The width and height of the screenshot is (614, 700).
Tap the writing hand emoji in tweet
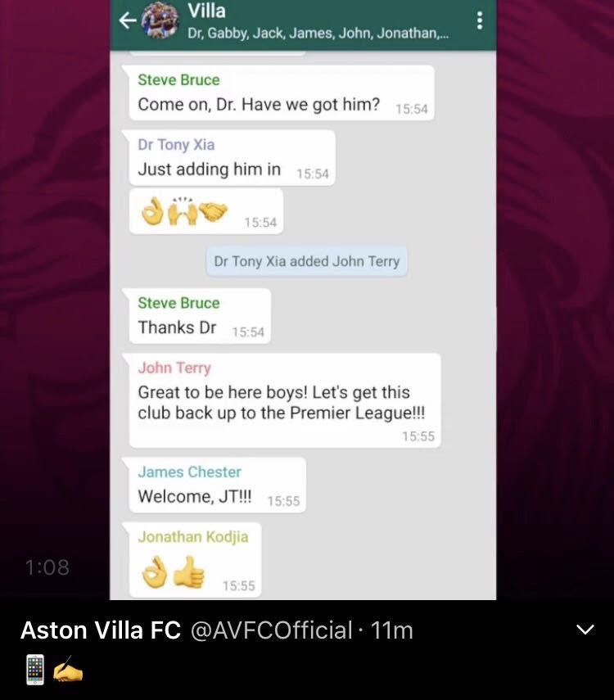[68, 670]
